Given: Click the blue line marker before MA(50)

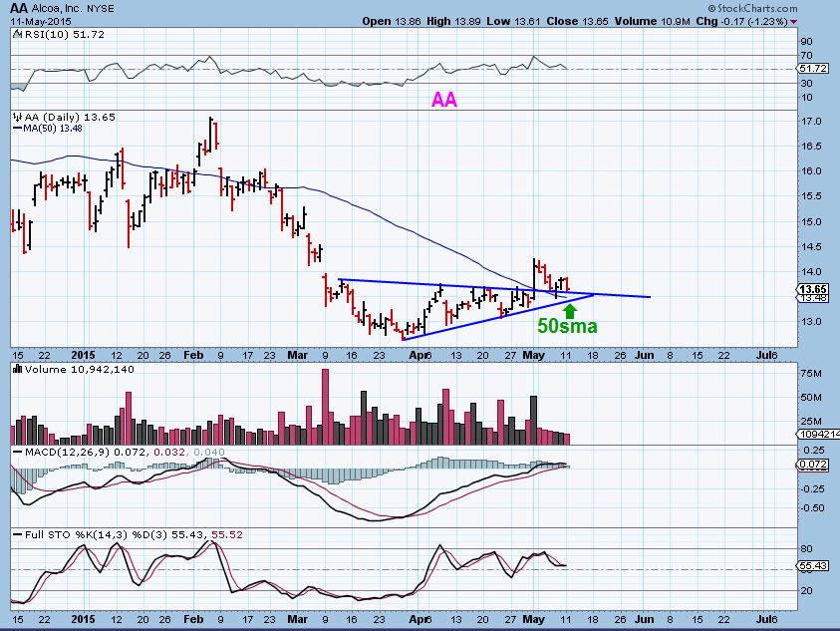Looking at the screenshot, I should point(17,129).
